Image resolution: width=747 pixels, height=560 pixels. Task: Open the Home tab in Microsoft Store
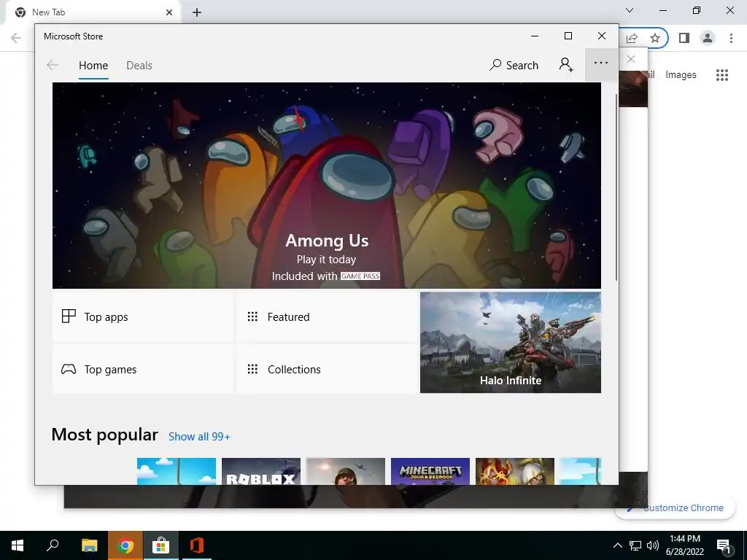tap(93, 65)
